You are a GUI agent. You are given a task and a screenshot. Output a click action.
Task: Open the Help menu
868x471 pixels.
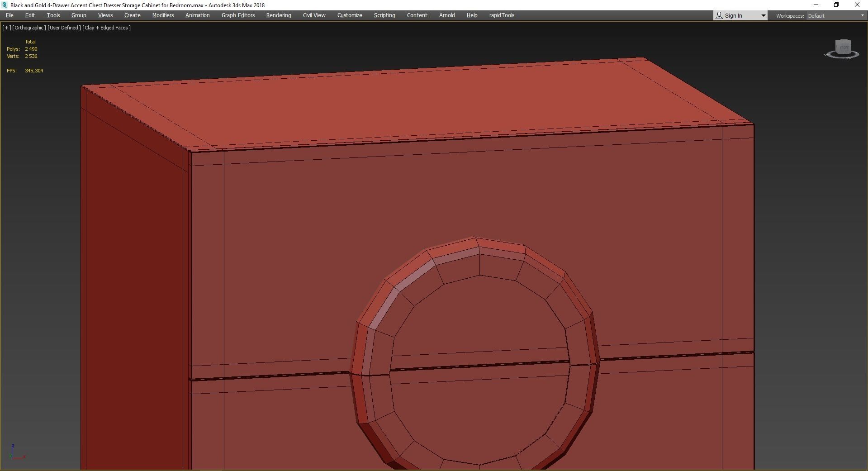pos(472,15)
